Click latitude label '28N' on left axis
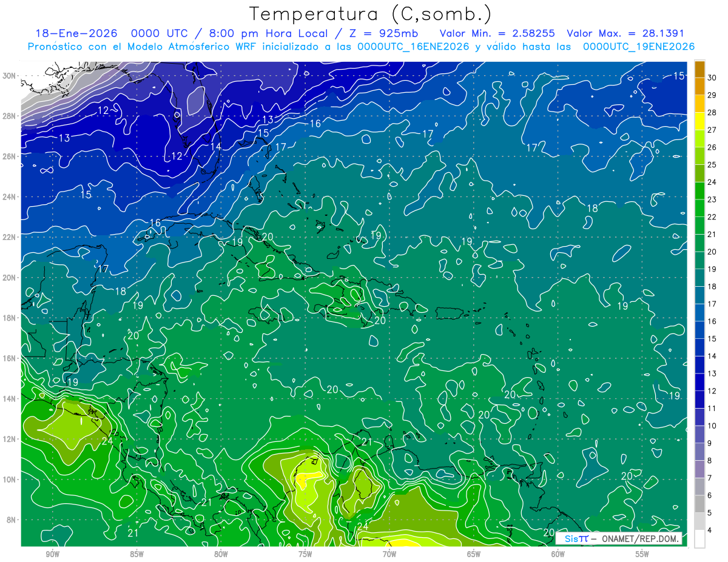 click(x=10, y=116)
